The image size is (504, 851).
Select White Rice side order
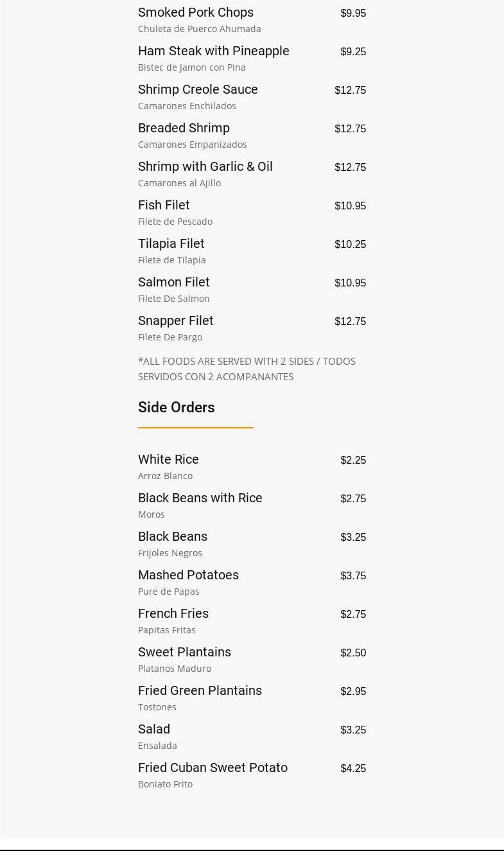click(168, 460)
